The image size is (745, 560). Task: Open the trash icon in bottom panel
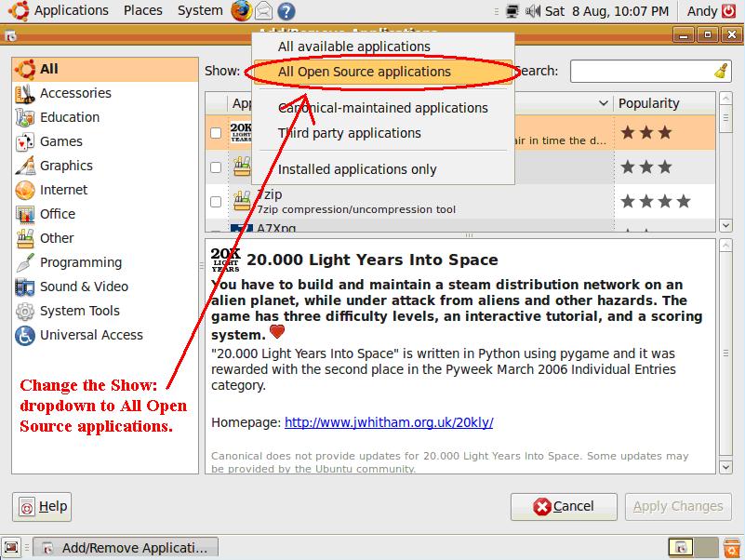point(732,548)
